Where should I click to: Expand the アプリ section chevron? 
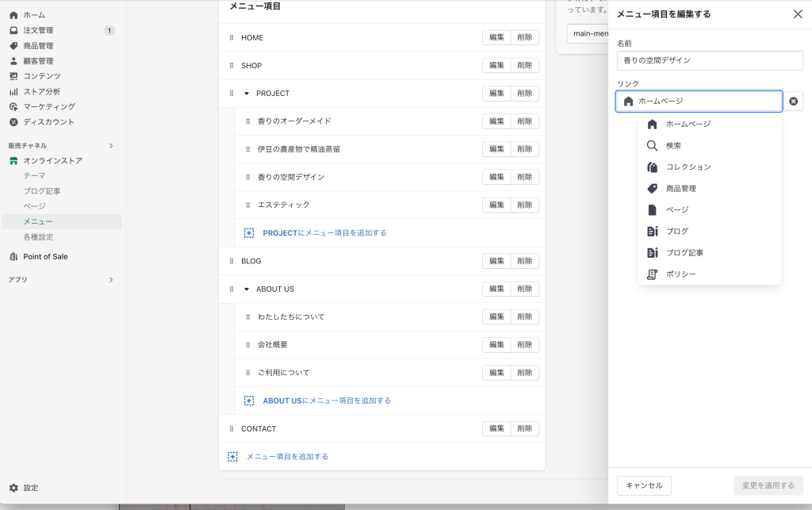coord(111,280)
